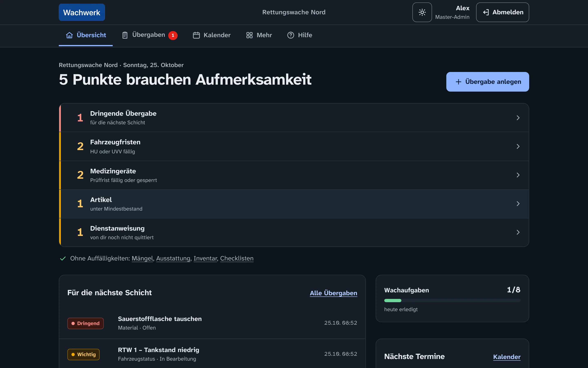Click the Abmelden logout button

(x=502, y=12)
